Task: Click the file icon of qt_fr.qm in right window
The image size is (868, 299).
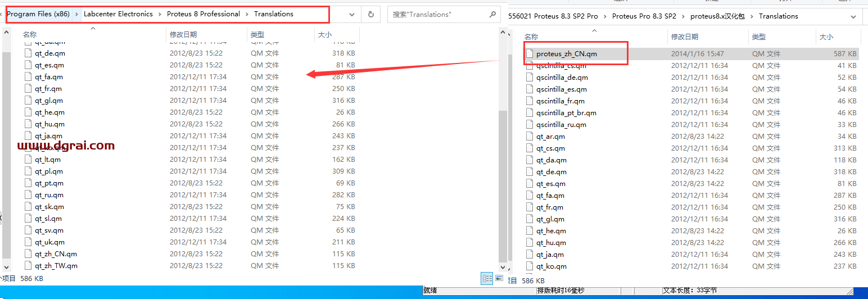Action: (x=529, y=207)
